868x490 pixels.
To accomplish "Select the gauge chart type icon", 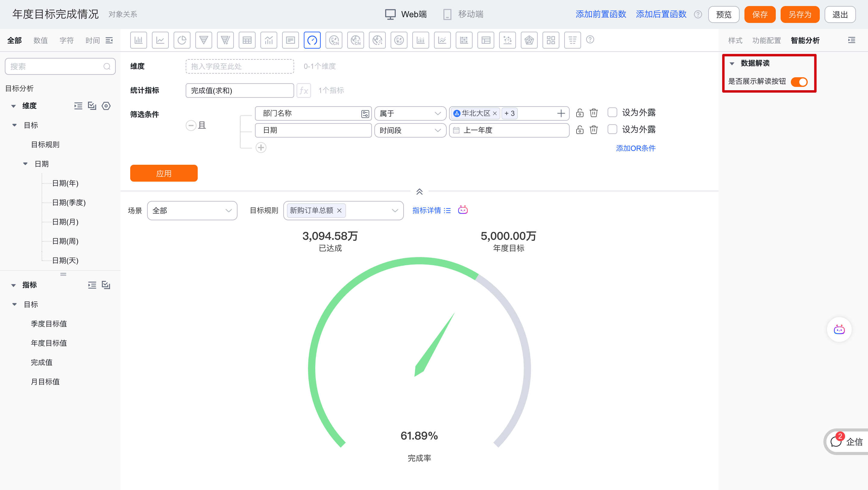I will tap(312, 40).
